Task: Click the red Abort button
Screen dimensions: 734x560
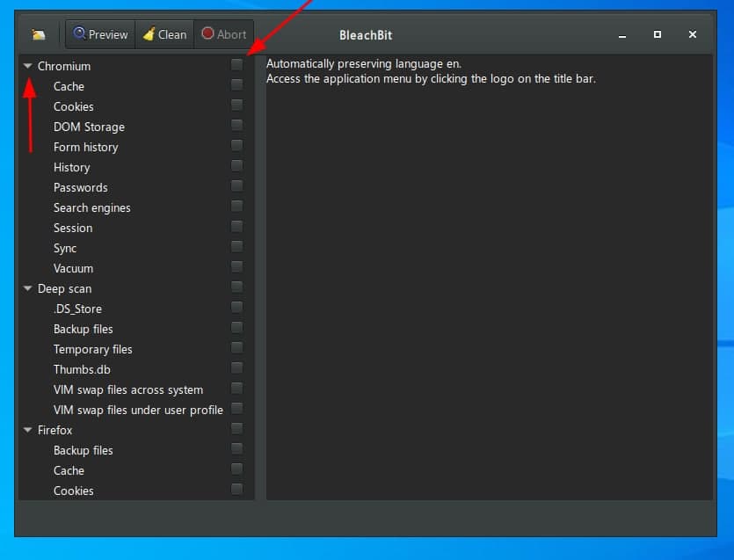Action: point(223,34)
